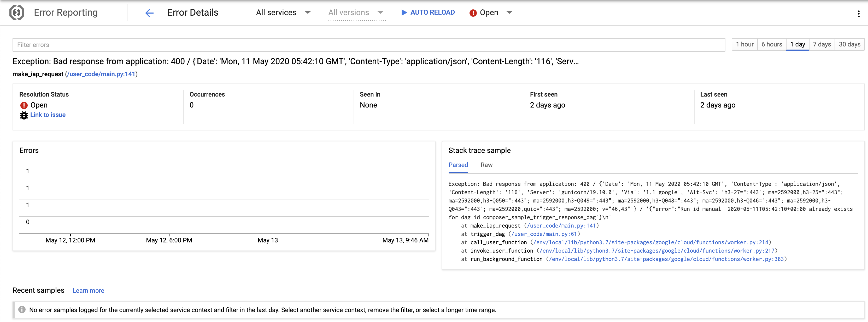Open the three-dot overflow menu
The width and height of the screenshot is (868, 322).
pos(859,13)
